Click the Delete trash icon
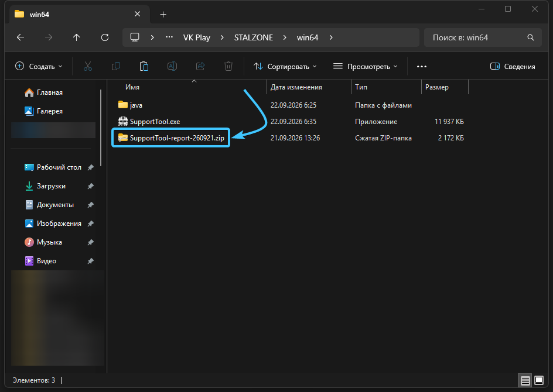553x392 pixels. point(228,66)
